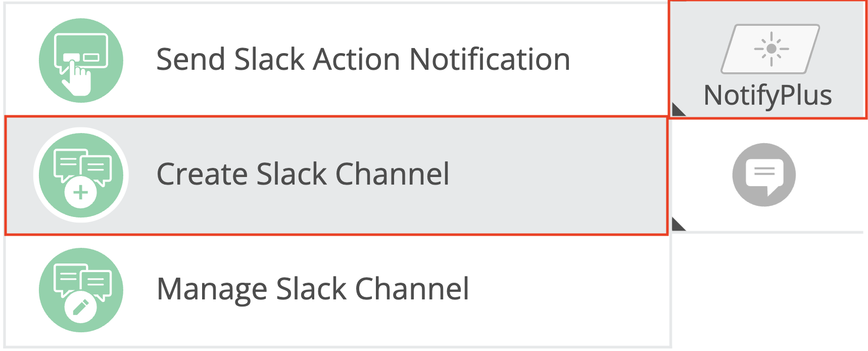Image resolution: width=868 pixels, height=351 pixels.
Task: Choose Create Slack Channel menu entry
Action: click(x=303, y=174)
